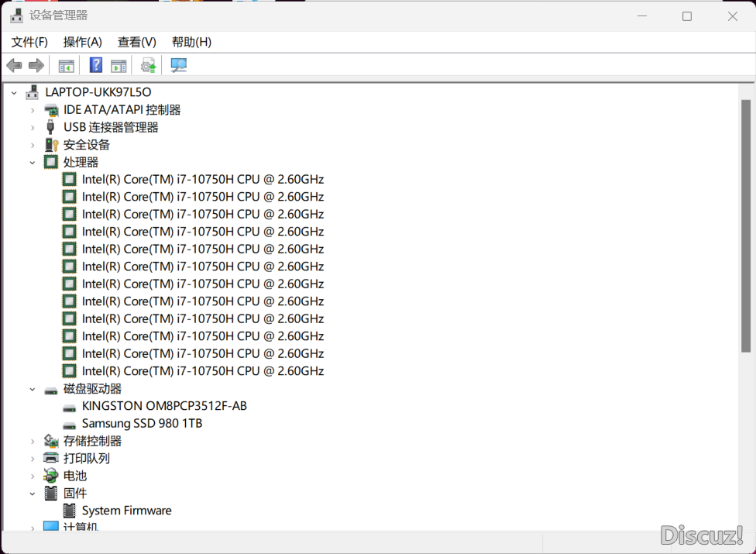The height and width of the screenshot is (554, 756).
Task: Select the LAPTOP-UKK97L5O tree label
Action: coord(98,92)
